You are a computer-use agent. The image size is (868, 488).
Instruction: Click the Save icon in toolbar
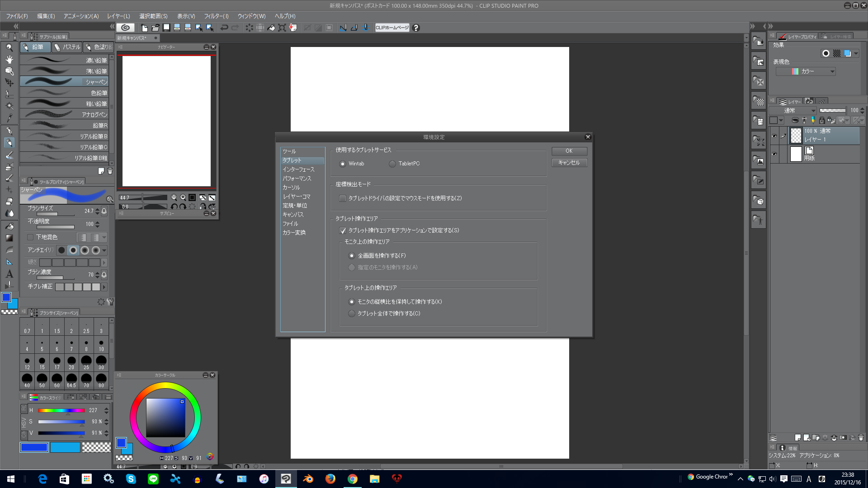pyautogui.click(x=166, y=28)
